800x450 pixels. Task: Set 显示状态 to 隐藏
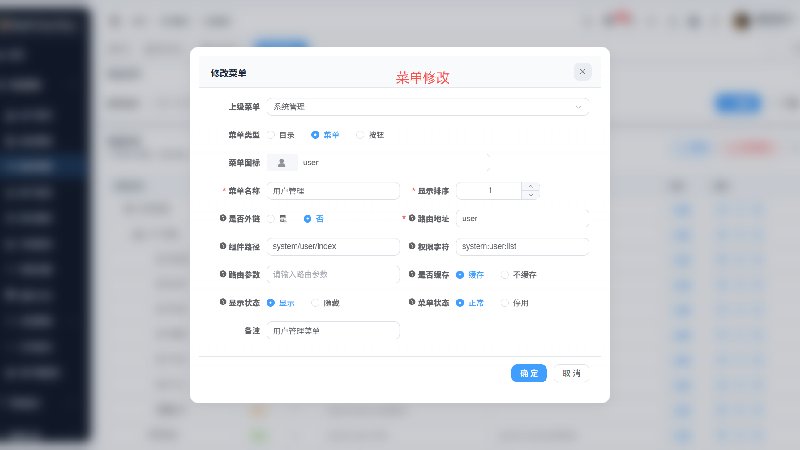point(326,303)
